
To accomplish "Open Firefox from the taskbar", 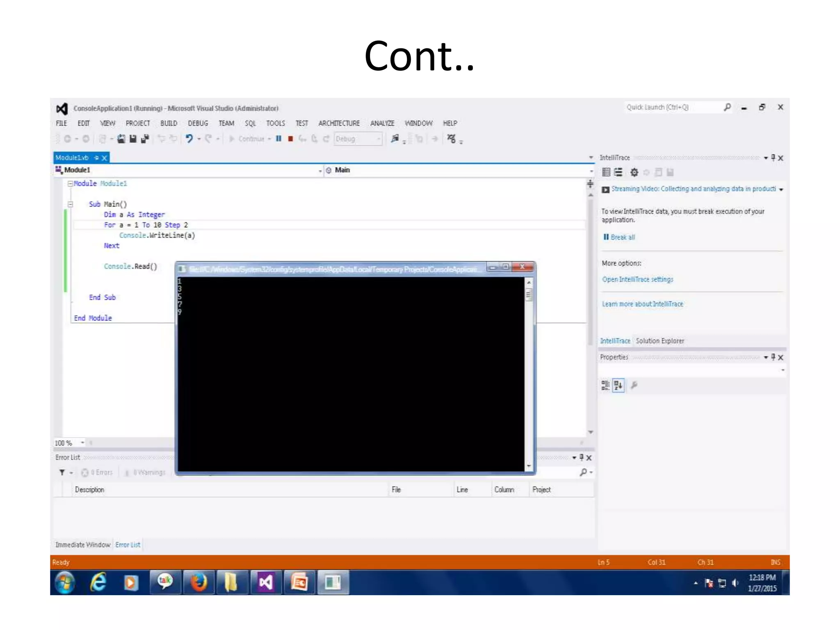I will coord(199,582).
